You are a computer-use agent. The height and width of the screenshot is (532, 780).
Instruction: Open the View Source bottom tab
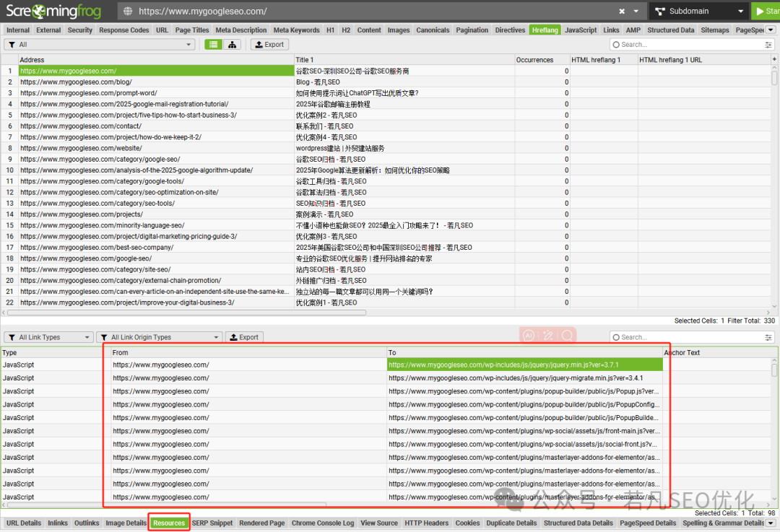[x=379, y=523]
